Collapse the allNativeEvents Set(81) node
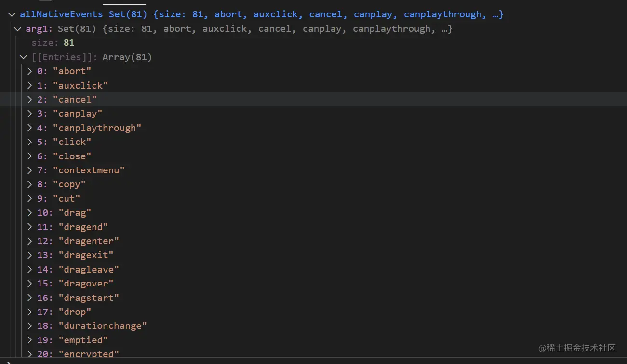The height and width of the screenshot is (364, 627). point(12,15)
